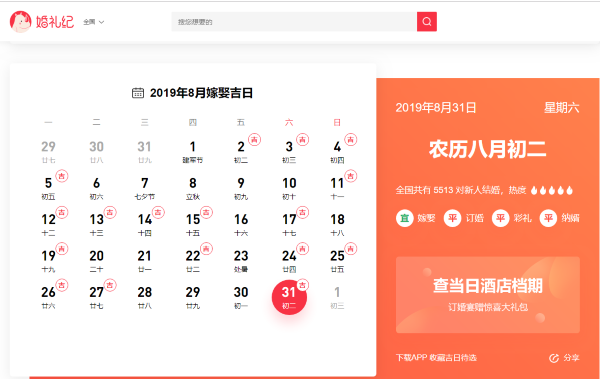Click 下载APP 收藏吉日待选 link
This screenshot has width=600, height=379.
coord(436,358)
